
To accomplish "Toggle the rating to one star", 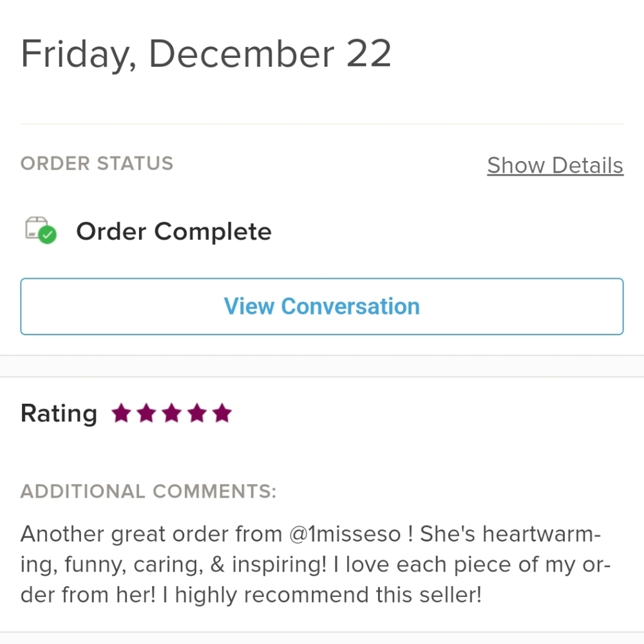I will (122, 413).
